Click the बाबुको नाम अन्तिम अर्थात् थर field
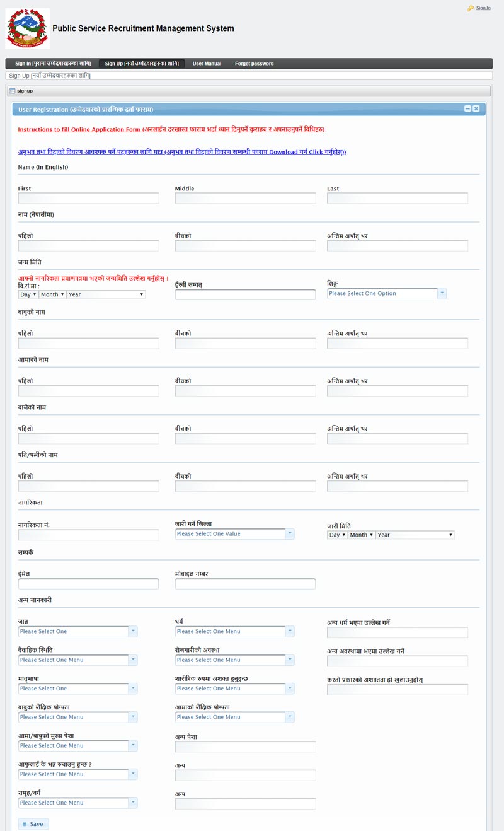Image resolution: width=504 pixels, height=831 pixels. pyautogui.click(x=398, y=343)
